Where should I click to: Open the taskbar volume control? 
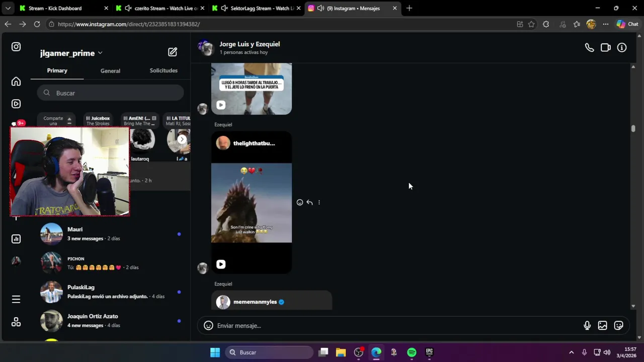point(607,352)
